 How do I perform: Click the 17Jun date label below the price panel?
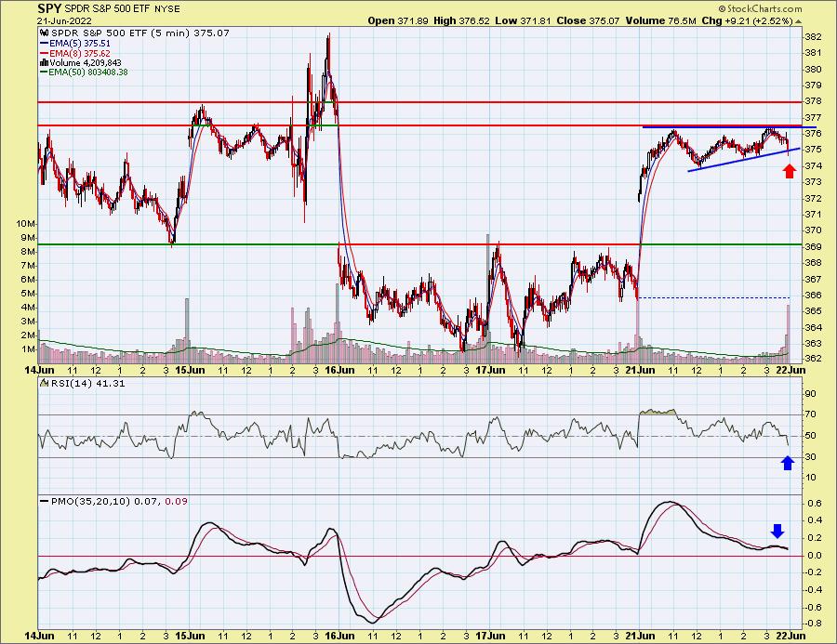(490, 369)
